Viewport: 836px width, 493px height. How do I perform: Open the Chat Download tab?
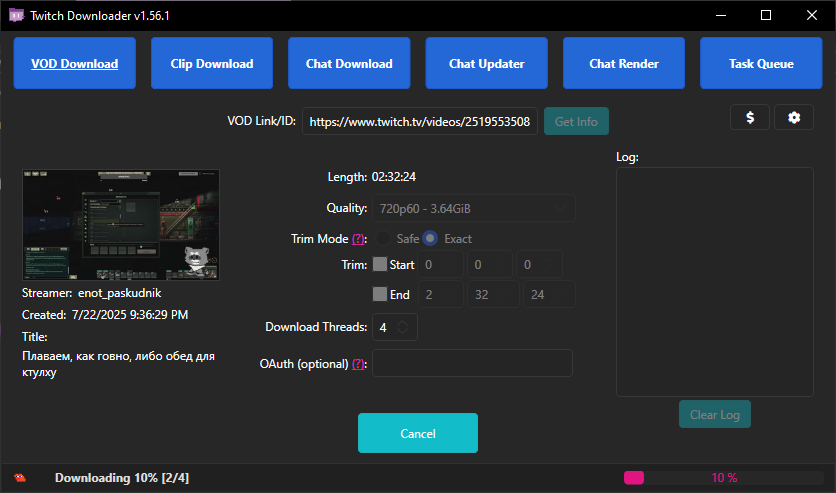coord(349,63)
